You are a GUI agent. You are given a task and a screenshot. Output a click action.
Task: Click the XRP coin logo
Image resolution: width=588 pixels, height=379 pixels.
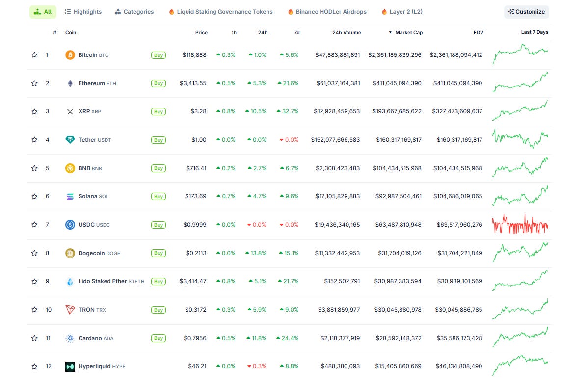click(x=70, y=112)
